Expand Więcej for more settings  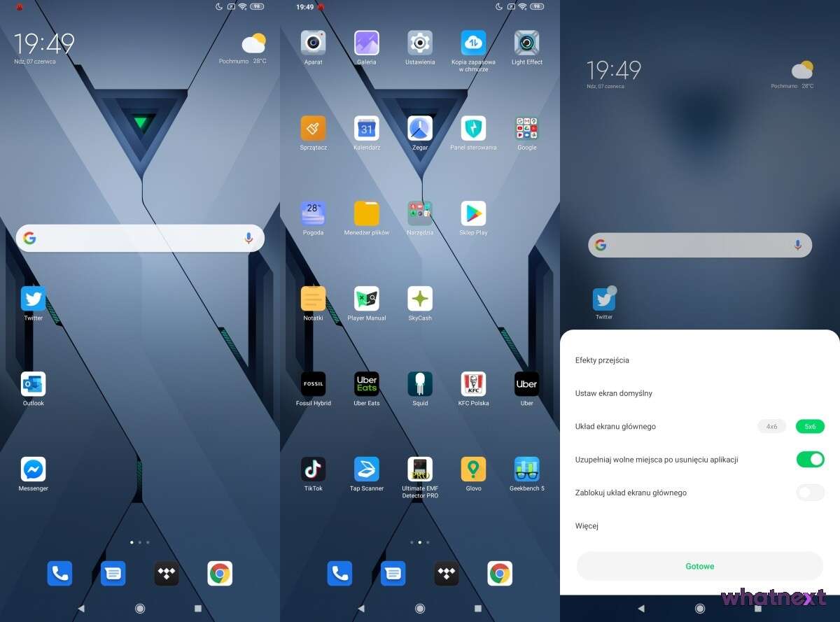pyautogui.click(x=587, y=526)
